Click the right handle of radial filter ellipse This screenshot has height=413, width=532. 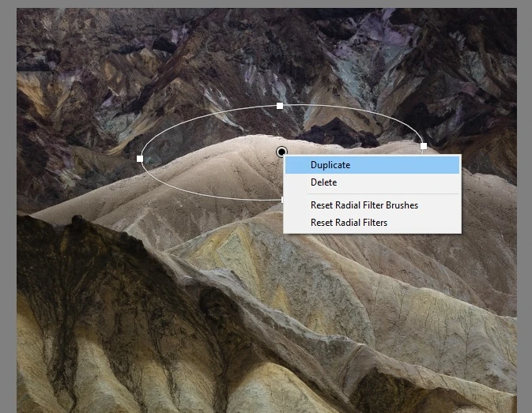(424, 146)
